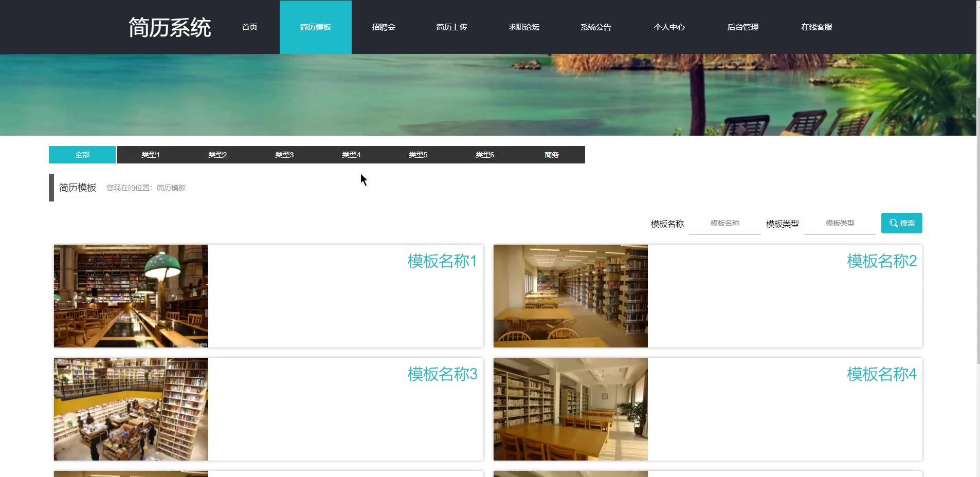Click the 简历模板 section heading

coord(78,188)
